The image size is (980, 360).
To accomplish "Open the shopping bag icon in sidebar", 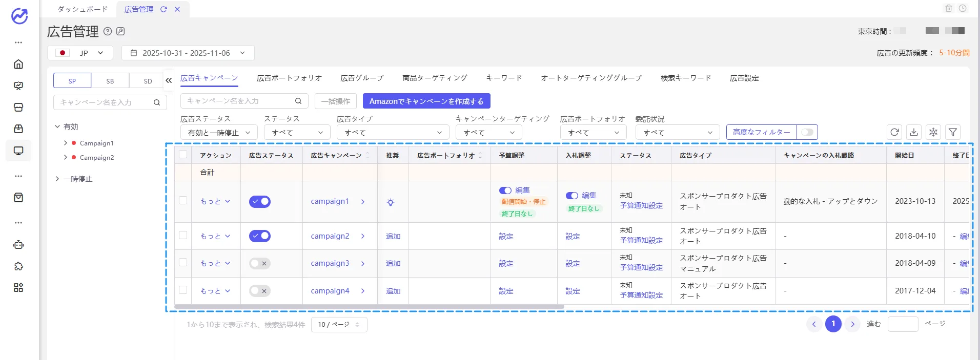I will [x=18, y=197].
